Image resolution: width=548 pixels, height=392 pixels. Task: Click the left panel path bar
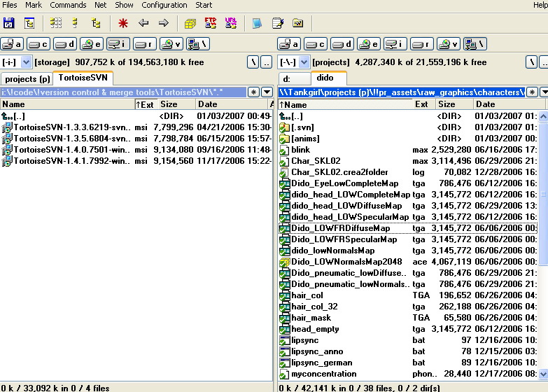click(x=123, y=92)
